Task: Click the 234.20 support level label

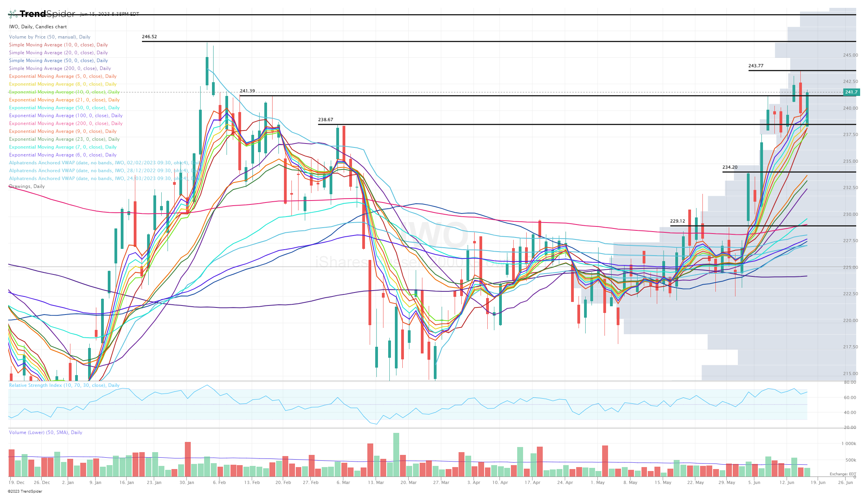Action: click(730, 167)
